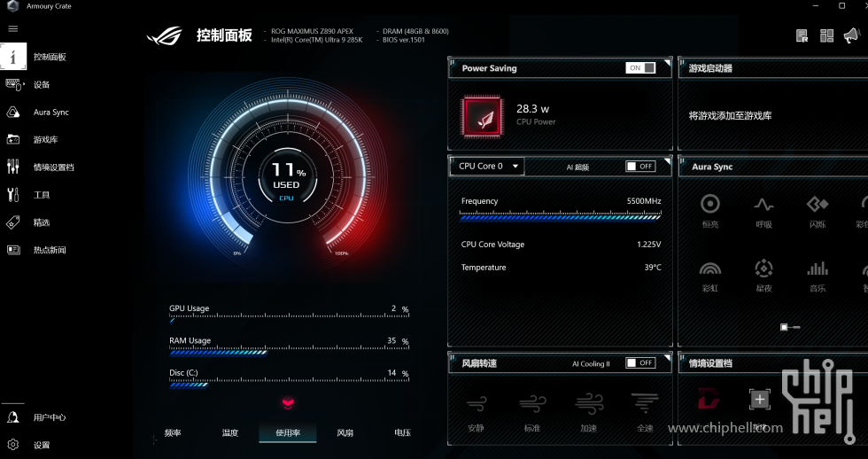The height and width of the screenshot is (459, 868).
Task: Click the 热点新闻 news icon
Action: [x=13, y=250]
